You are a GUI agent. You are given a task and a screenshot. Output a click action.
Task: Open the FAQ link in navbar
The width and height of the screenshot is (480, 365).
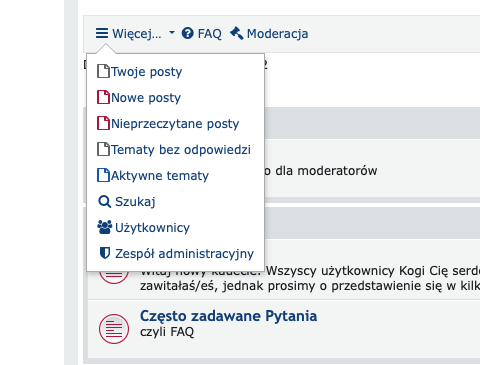[x=209, y=34]
